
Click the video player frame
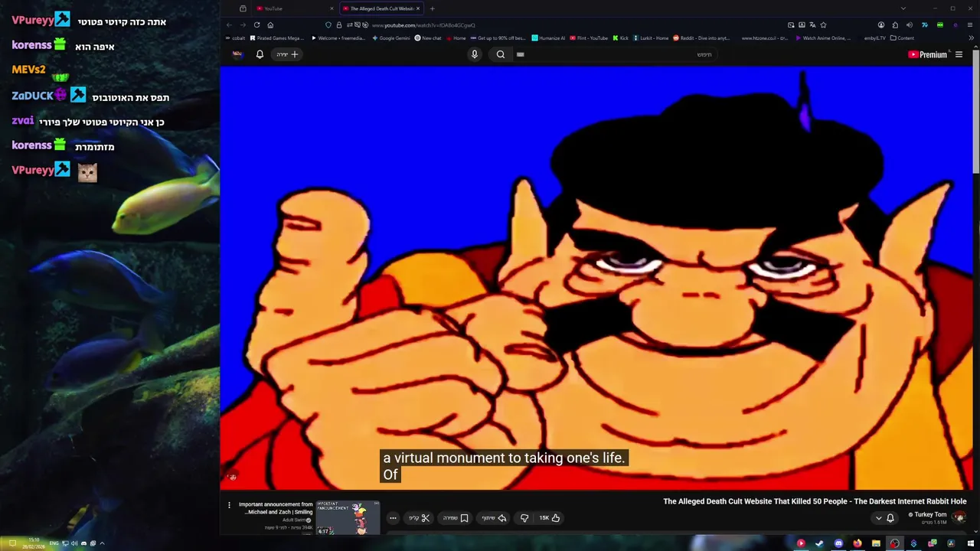pyautogui.click(x=596, y=278)
